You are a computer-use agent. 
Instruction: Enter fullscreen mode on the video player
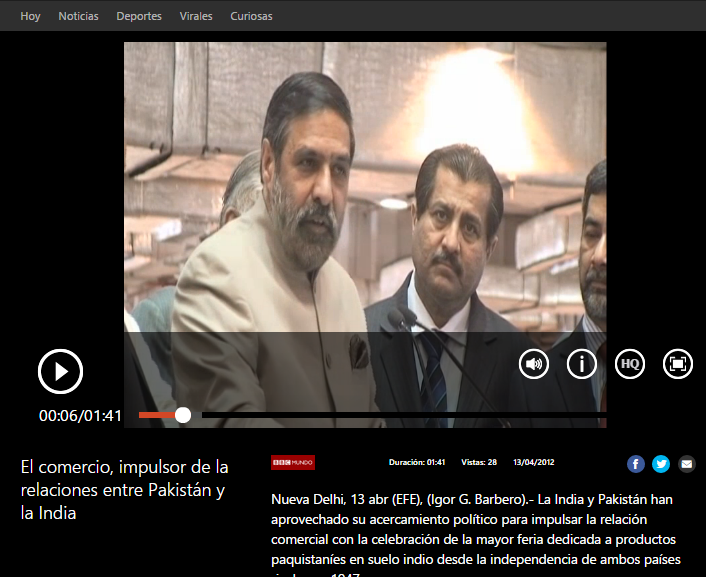point(677,364)
